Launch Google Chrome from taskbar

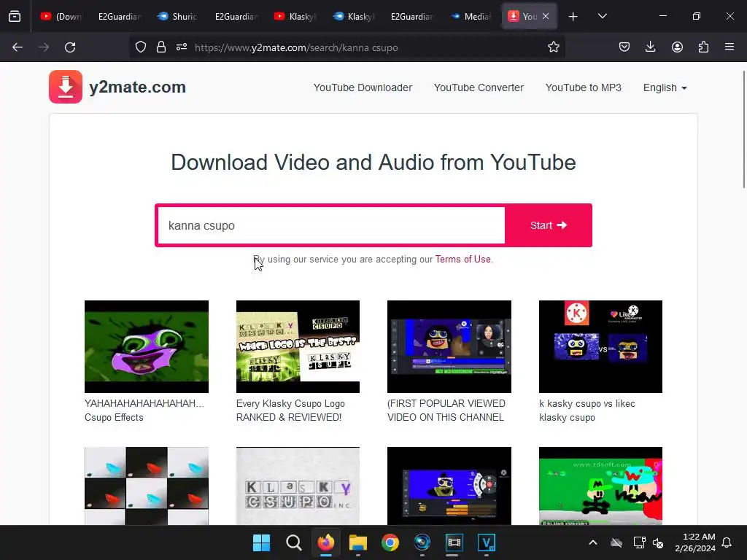tap(390, 542)
